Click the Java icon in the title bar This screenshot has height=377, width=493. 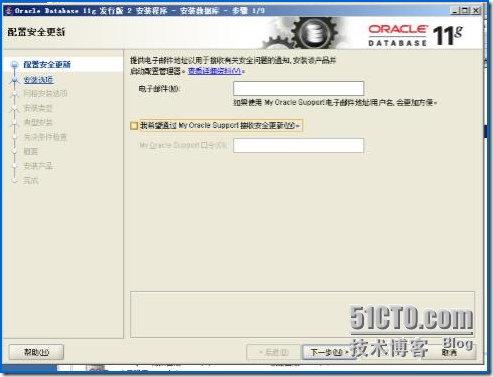point(8,11)
